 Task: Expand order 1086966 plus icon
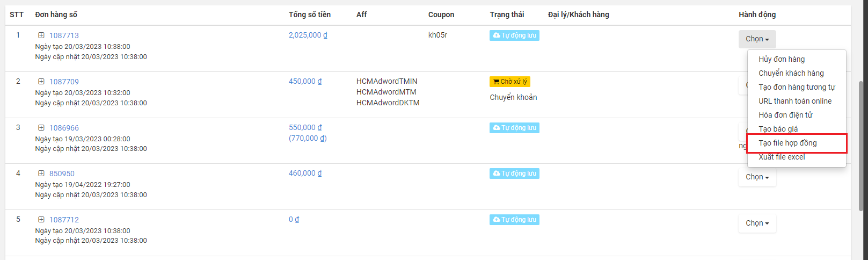click(x=41, y=128)
